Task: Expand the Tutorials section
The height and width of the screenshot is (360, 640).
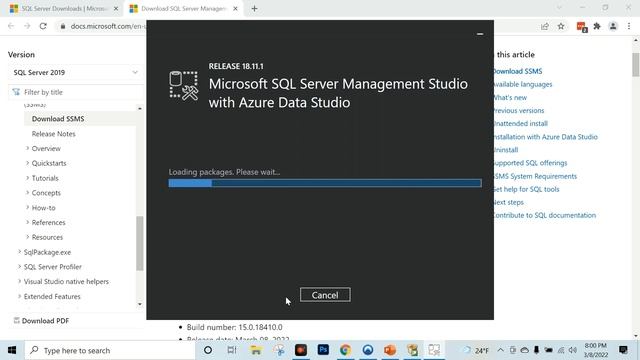Action: [27, 178]
